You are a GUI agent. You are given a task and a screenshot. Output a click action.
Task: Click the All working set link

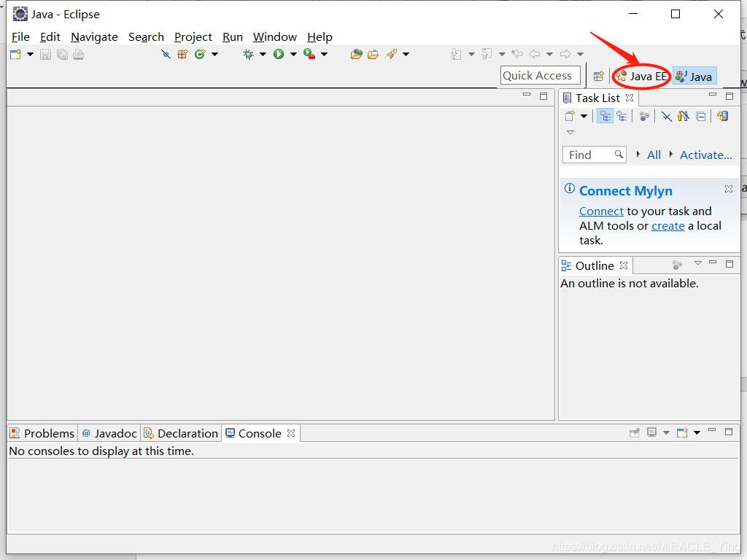pos(654,155)
